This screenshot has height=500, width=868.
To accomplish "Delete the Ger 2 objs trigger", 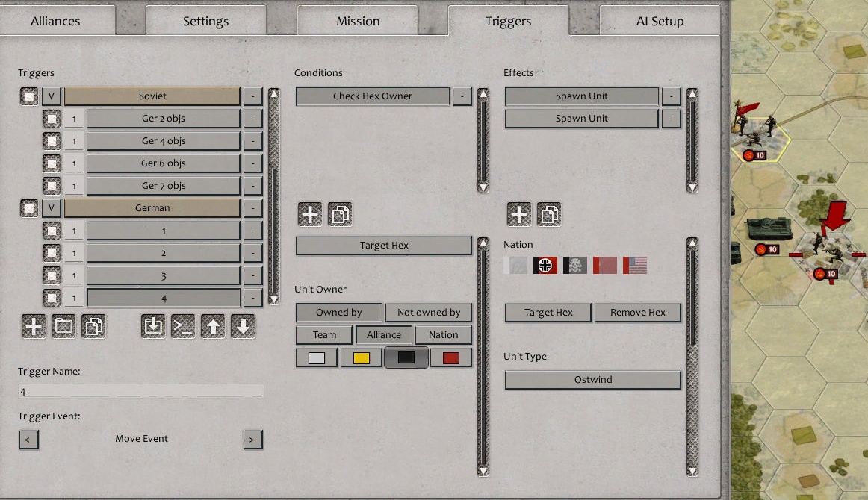I will pyautogui.click(x=253, y=119).
